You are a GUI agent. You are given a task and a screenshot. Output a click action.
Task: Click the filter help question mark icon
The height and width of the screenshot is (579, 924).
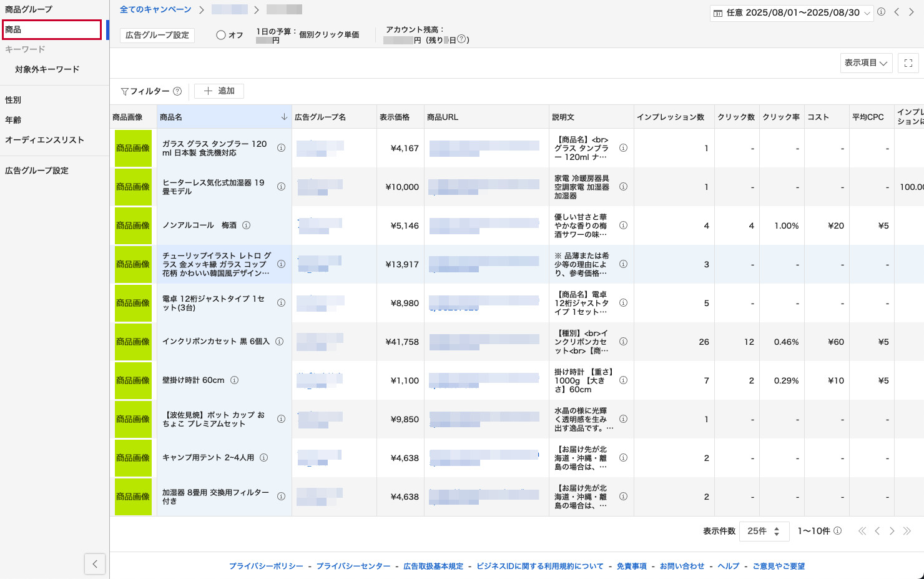click(177, 91)
